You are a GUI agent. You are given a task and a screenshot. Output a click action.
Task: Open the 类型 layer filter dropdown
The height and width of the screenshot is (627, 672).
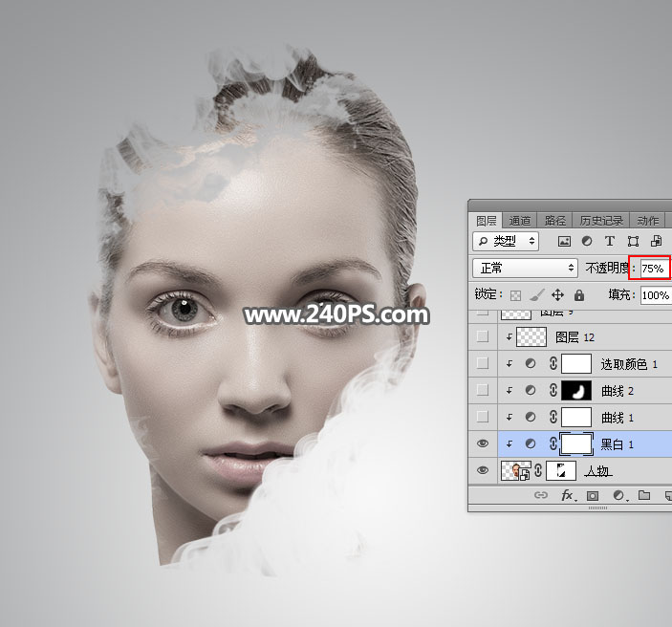[x=508, y=242]
